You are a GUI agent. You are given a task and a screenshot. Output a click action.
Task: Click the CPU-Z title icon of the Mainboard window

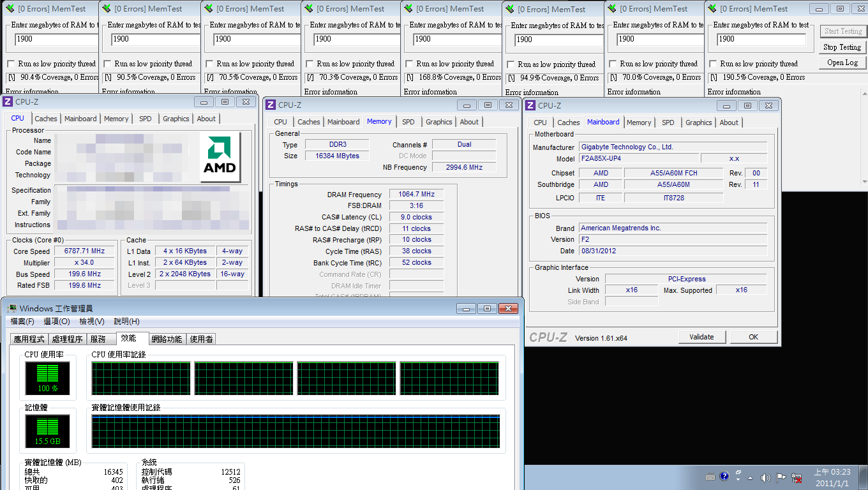pyautogui.click(x=530, y=106)
